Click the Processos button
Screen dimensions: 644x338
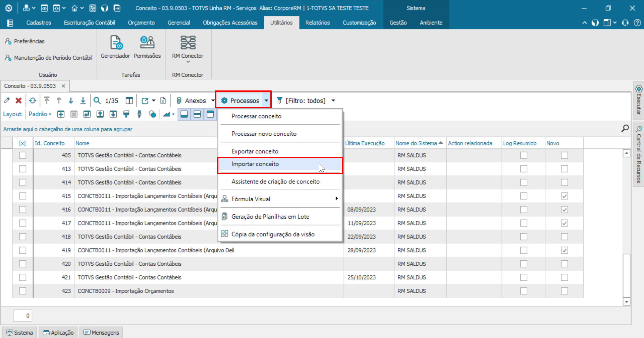[240, 100]
